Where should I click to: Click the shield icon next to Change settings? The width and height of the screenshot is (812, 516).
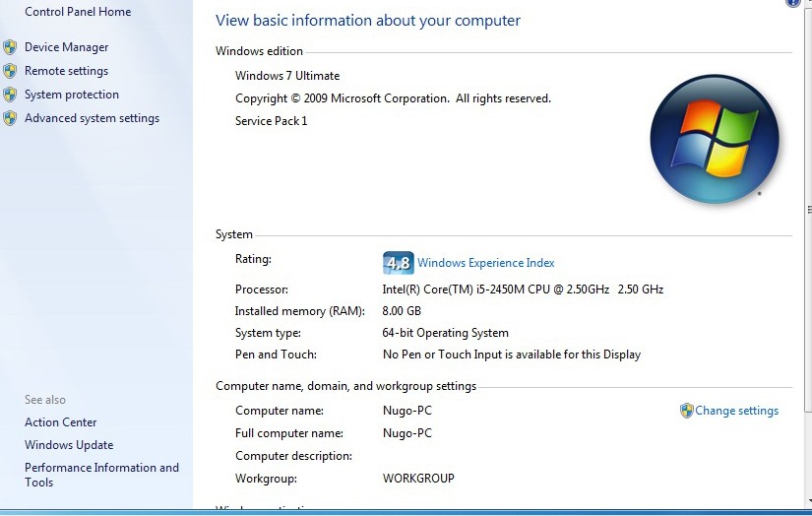pyautogui.click(x=686, y=411)
